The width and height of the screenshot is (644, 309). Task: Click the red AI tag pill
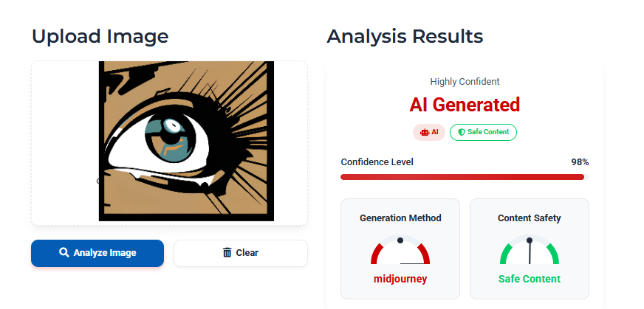(429, 132)
